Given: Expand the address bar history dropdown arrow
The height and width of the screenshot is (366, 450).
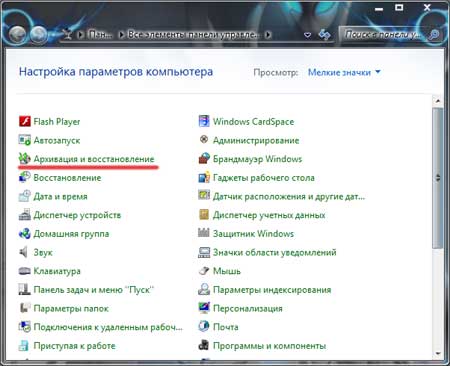Looking at the screenshot, I should point(308,35).
